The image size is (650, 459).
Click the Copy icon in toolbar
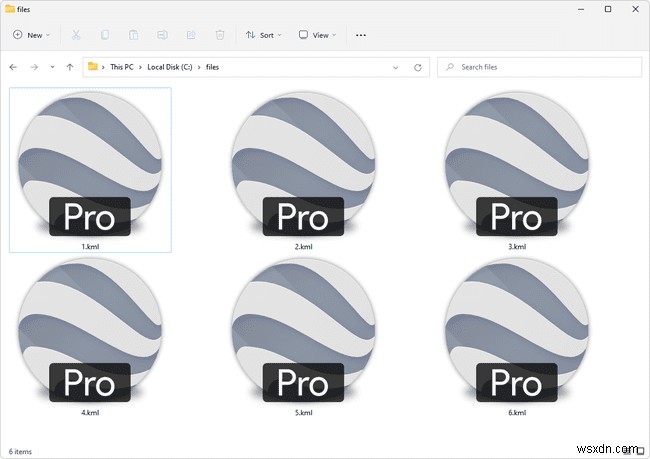(105, 35)
